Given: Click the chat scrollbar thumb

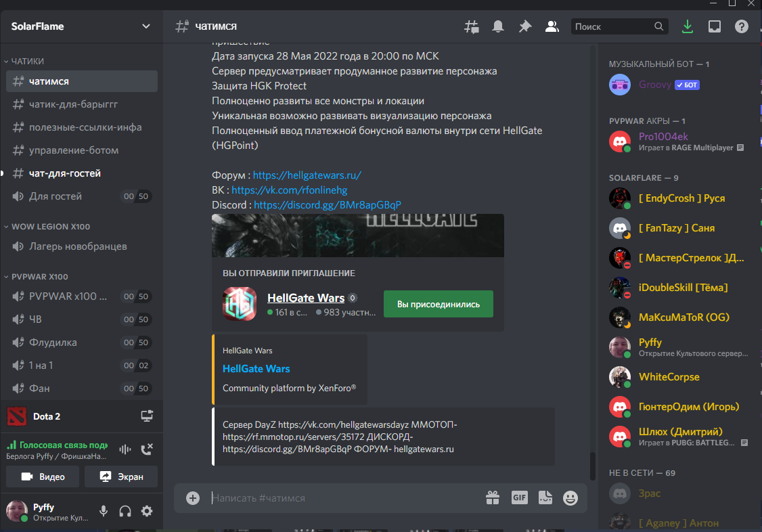Looking at the screenshot, I should (x=592, y=466).
